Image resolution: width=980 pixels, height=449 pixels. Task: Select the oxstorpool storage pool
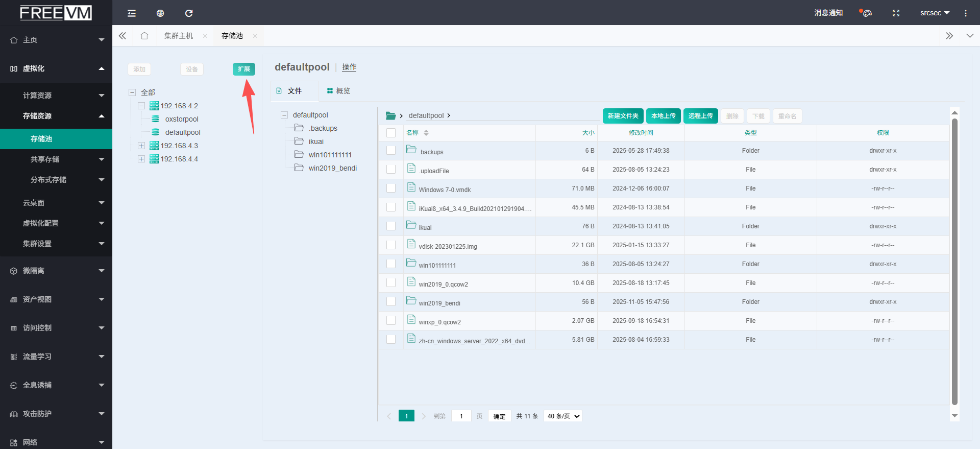pyautogui.click(x=181, y=119)
